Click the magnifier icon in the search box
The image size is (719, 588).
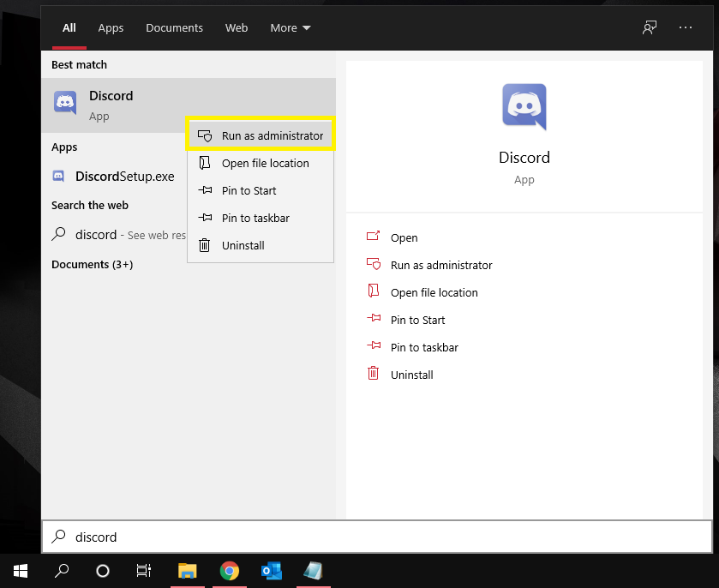[58, 537]
